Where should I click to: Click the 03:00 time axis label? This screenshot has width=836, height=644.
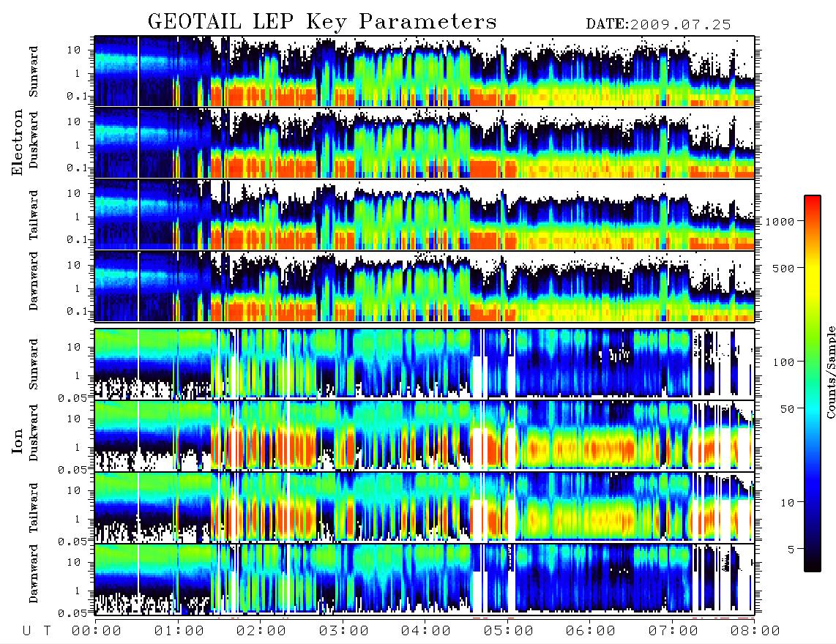pyautogui.click(x=344, y=632)
